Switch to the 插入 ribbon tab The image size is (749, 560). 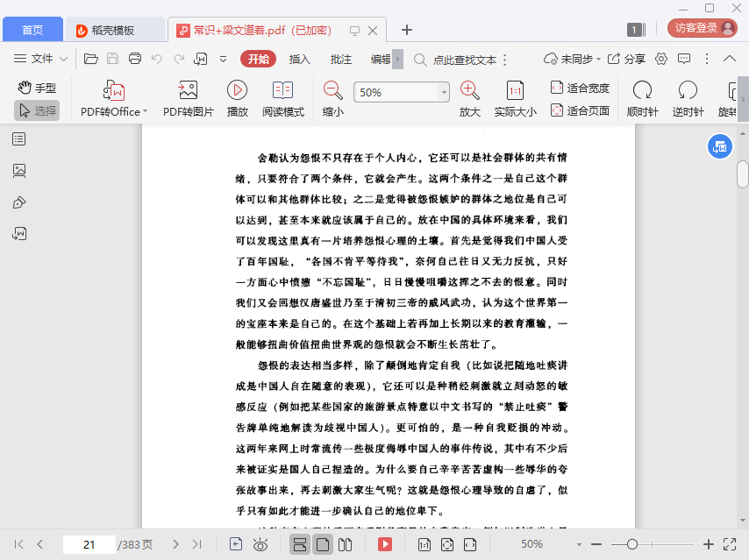pyautogui.click(x=300, y=59)
